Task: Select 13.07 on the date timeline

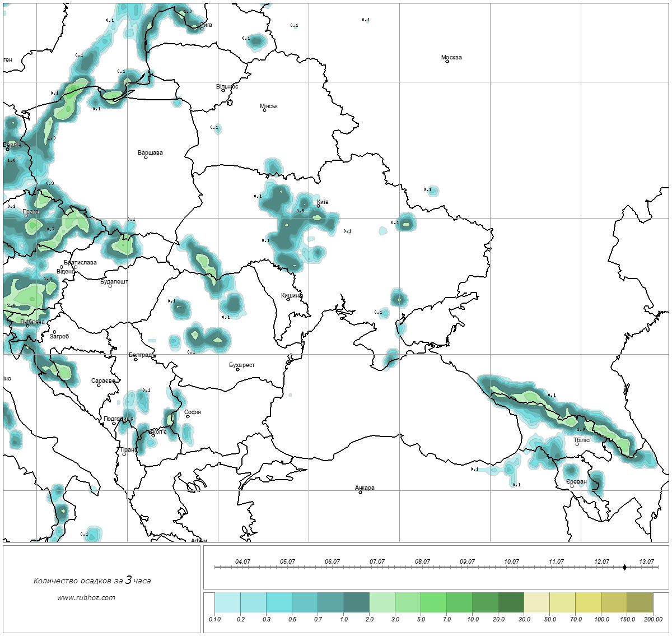Action: pyautogui.click(x=646, y=567)
